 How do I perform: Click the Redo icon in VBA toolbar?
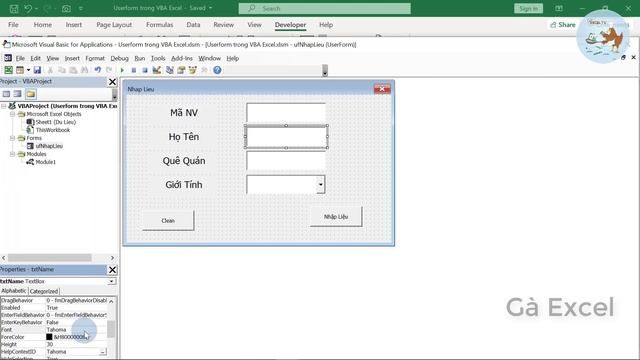coord(109,70)
